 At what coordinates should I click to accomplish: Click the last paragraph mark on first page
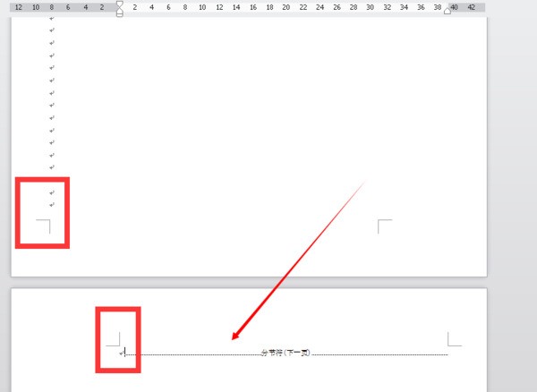tap(52, 205)
